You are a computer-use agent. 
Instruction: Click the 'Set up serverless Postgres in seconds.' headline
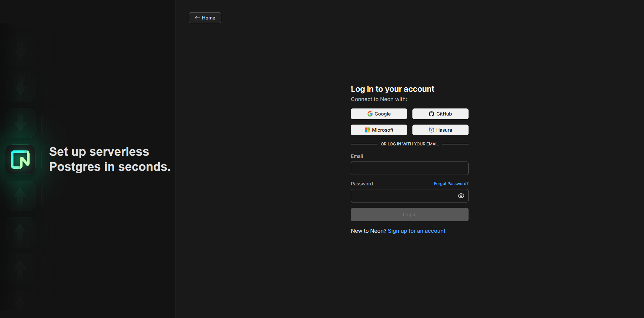click(x=110, y=159)
